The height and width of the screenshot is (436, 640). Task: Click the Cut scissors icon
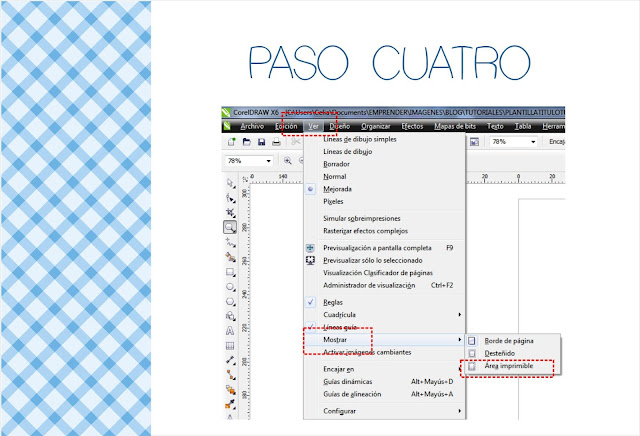click(x=296, y=142)
